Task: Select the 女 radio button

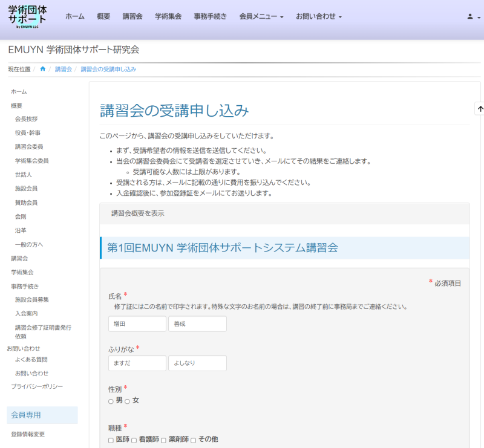Action: click(128, 401)
